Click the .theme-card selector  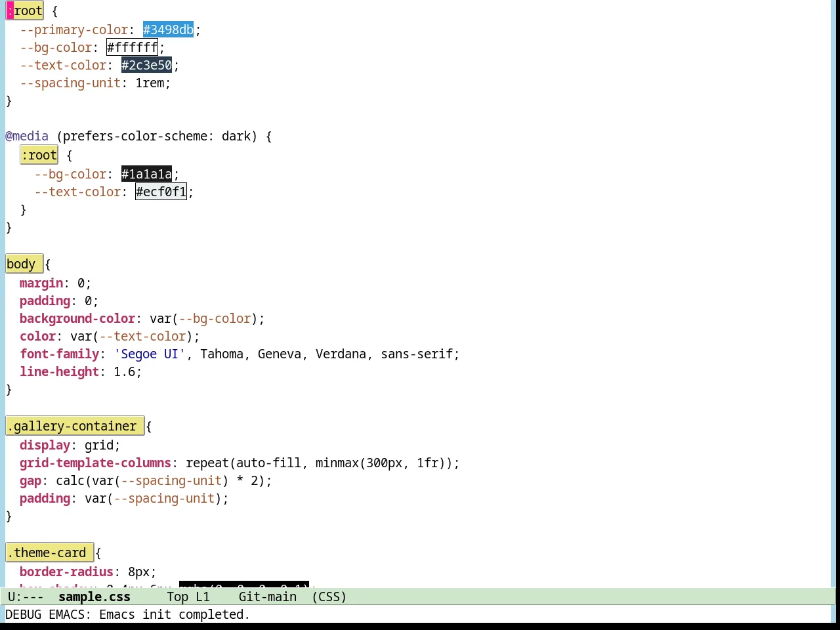tap(50, 553)
